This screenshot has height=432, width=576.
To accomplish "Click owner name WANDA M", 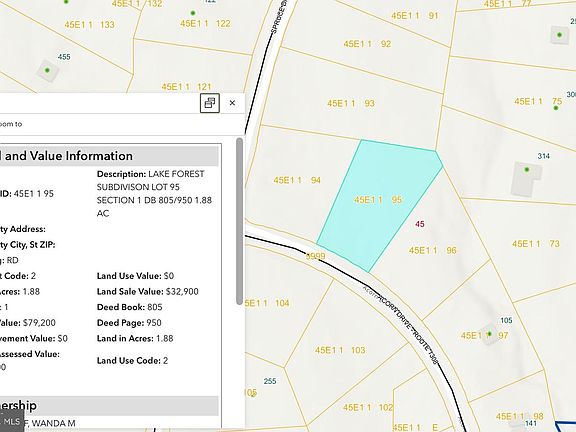I will [54, 424].
